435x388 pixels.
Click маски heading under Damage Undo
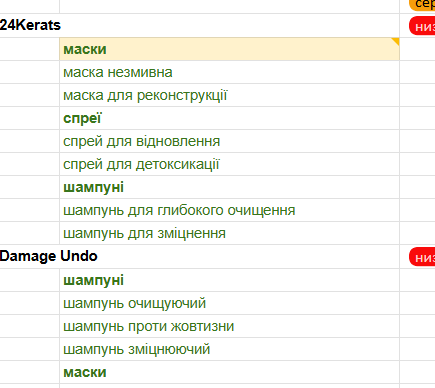(229, 372)
